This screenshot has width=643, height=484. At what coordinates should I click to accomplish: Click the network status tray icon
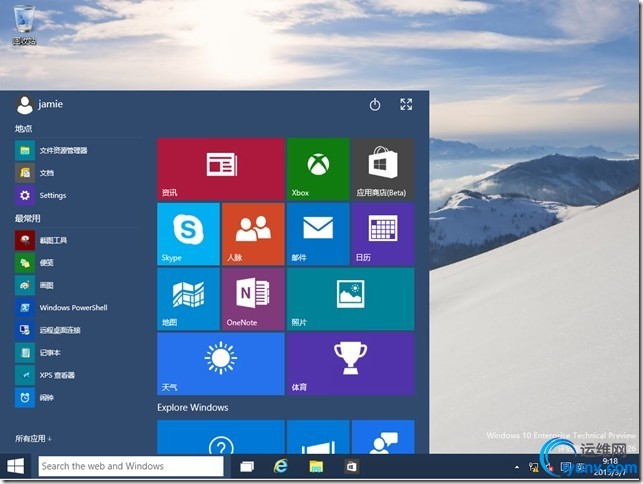coord(533,467)
